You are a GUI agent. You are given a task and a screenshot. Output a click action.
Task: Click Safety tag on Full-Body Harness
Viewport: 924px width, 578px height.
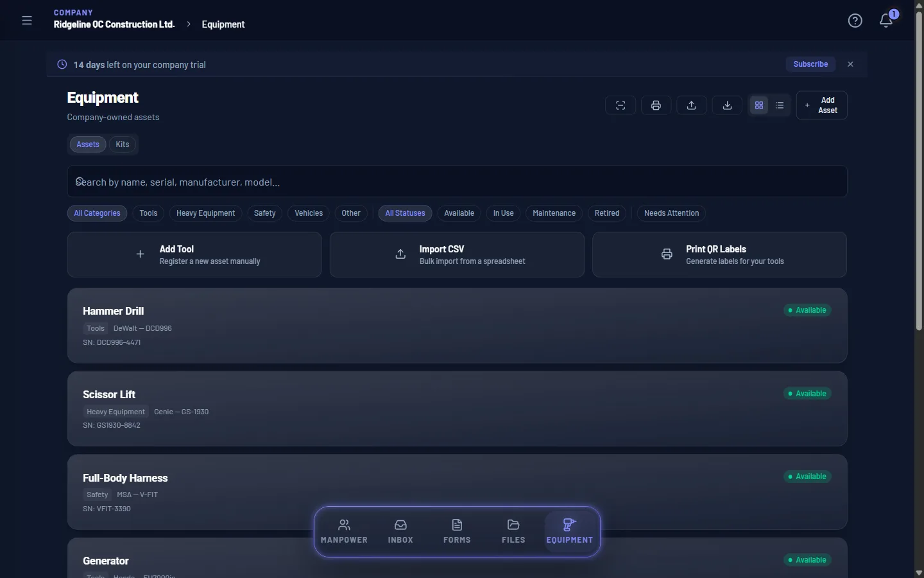click(x=98, y=495)
